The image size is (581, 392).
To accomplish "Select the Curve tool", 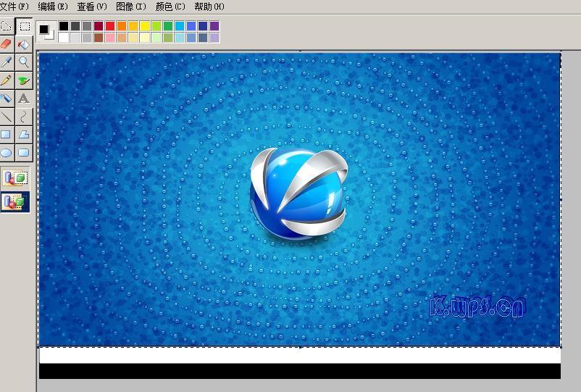I will [x=24, y=117].
